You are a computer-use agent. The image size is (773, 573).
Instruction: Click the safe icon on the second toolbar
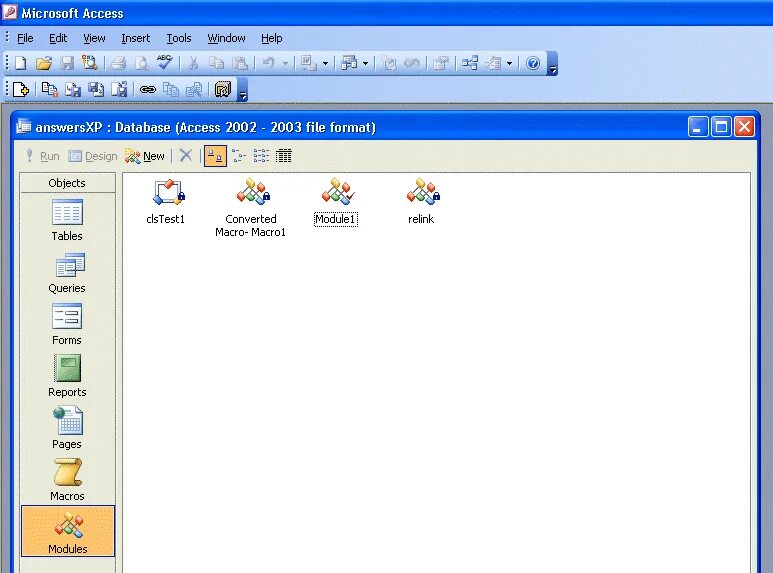(x=223, y=90)
